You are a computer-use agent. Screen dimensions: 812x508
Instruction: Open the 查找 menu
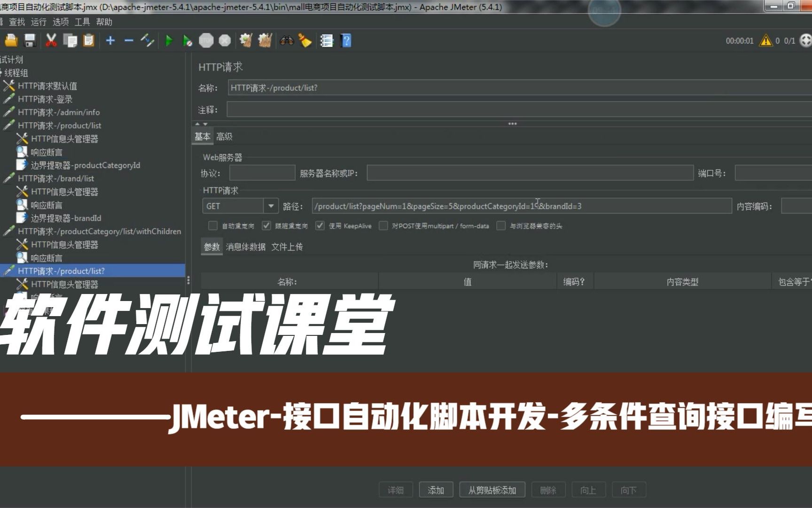[x=17, y=22]
